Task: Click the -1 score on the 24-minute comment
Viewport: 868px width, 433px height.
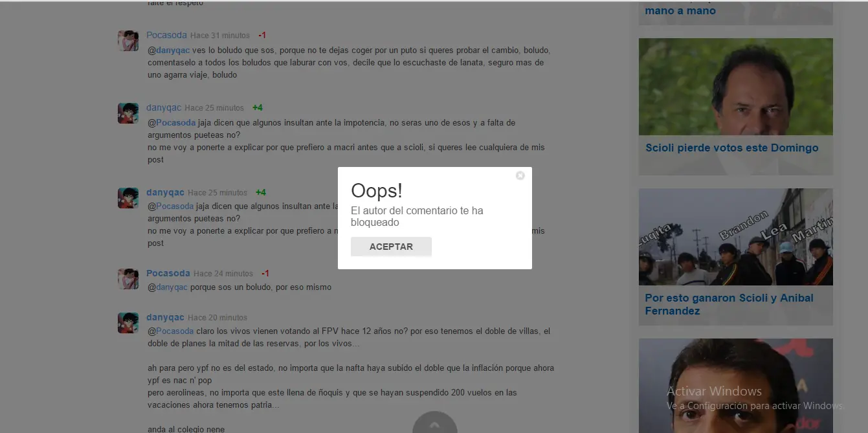Action: [x=265, y=274]
